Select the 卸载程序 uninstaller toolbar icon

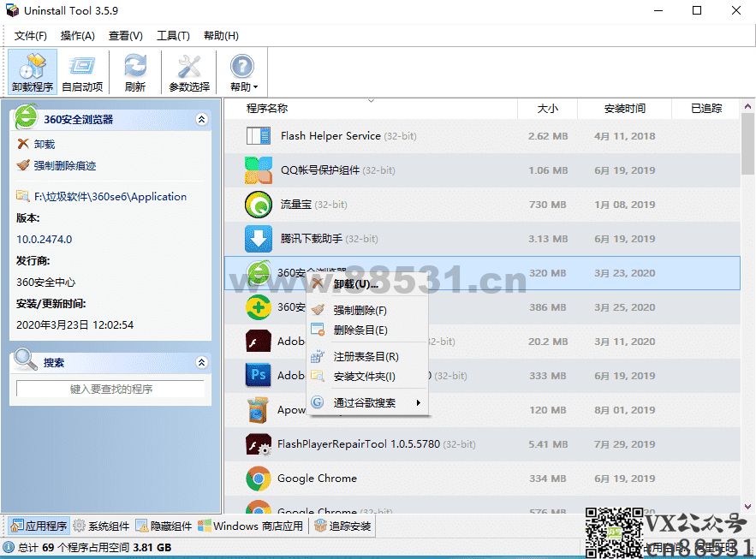click(33, 72)
